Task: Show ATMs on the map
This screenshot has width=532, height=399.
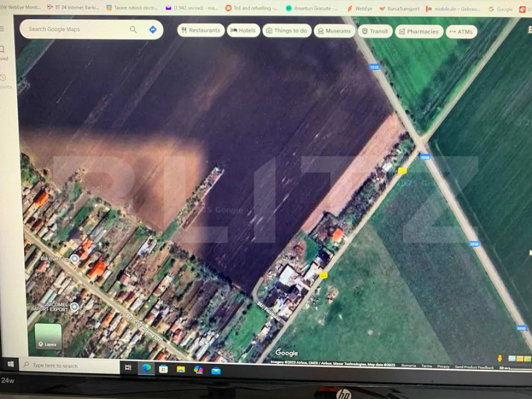Action: coord(461,32)
